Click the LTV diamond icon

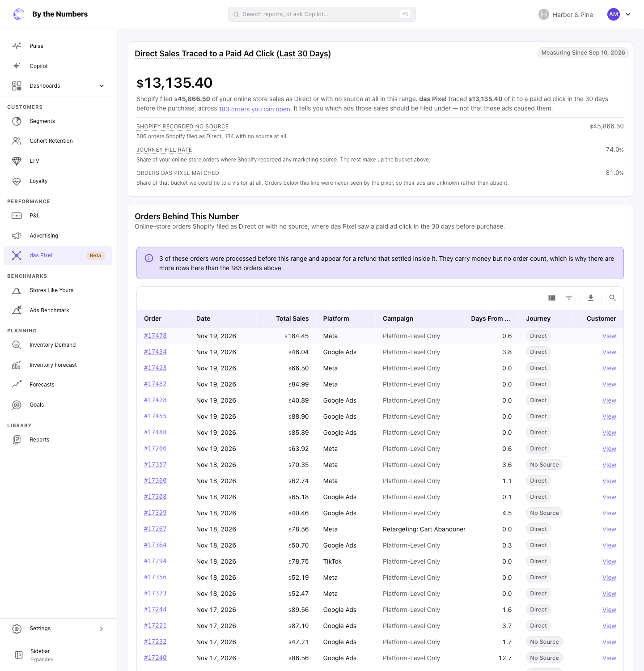tap(17, 161)
